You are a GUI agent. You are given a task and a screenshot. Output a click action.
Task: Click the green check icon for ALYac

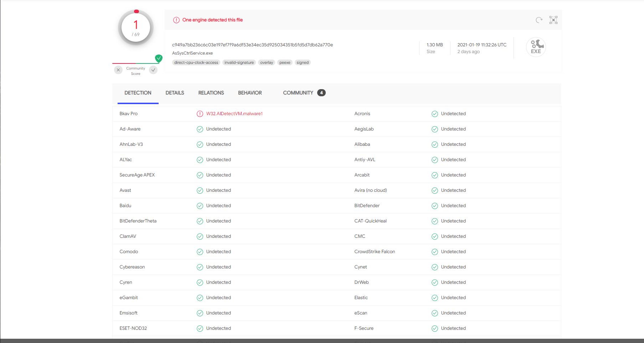click(200, 160)
